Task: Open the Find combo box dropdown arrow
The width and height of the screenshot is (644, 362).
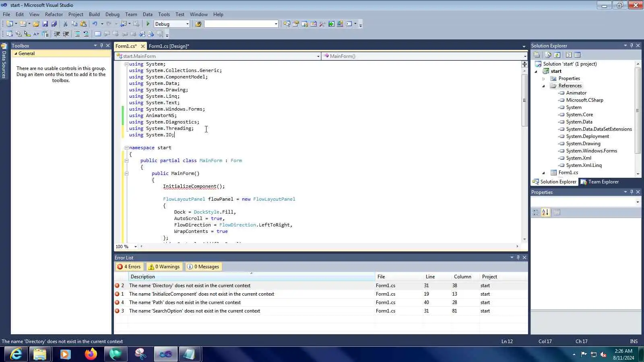Action: click(x=276, y=24)
